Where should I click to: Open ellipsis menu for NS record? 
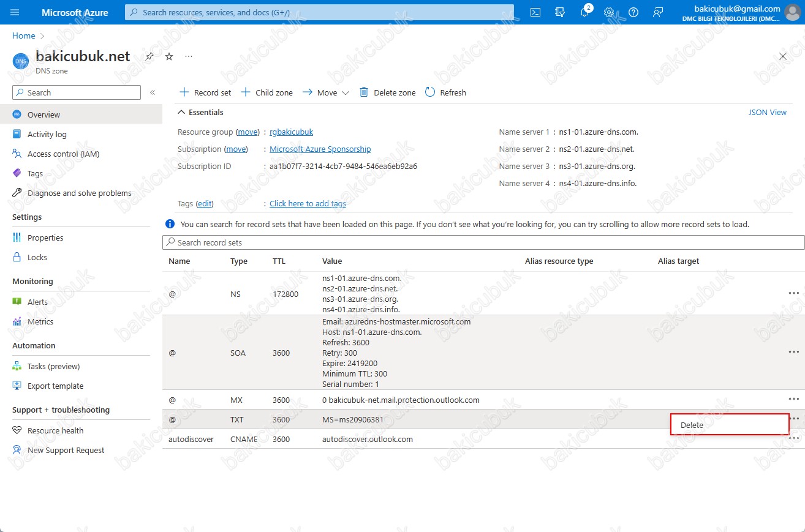click(794, 293)
